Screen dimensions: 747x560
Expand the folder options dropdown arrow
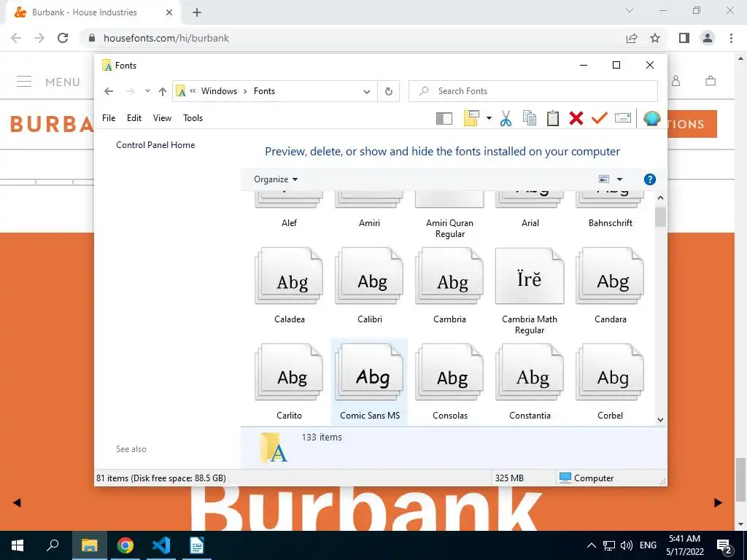(489, 118)
